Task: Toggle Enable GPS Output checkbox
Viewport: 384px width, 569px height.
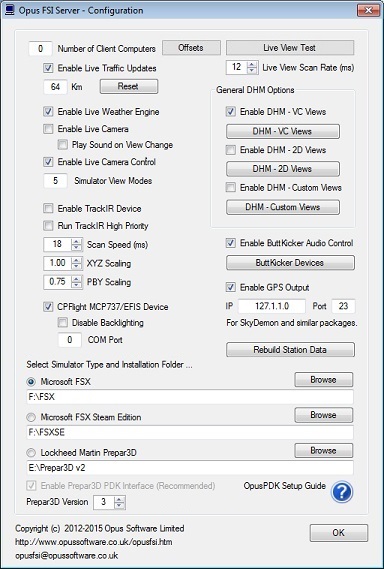Action: click(x=230, y=287)
